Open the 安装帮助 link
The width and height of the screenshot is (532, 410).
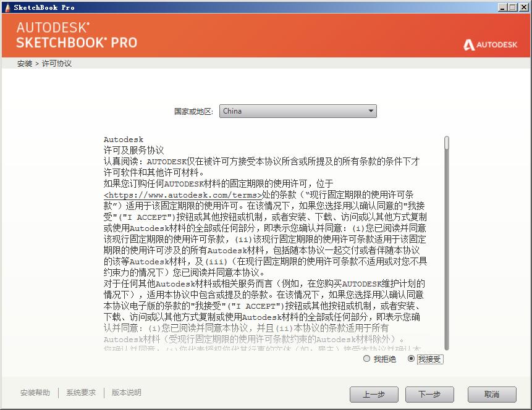[35, 393]
